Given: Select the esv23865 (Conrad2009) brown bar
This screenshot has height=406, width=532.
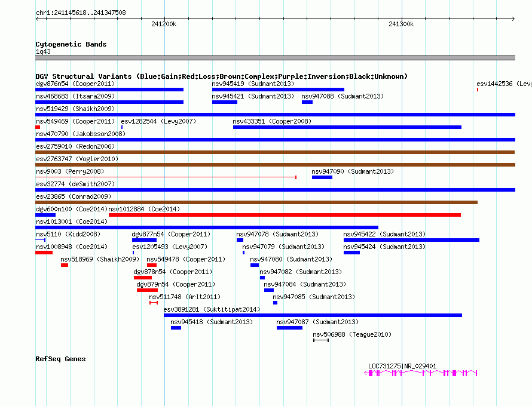Looking at the screenshot, I should (256, 202).
